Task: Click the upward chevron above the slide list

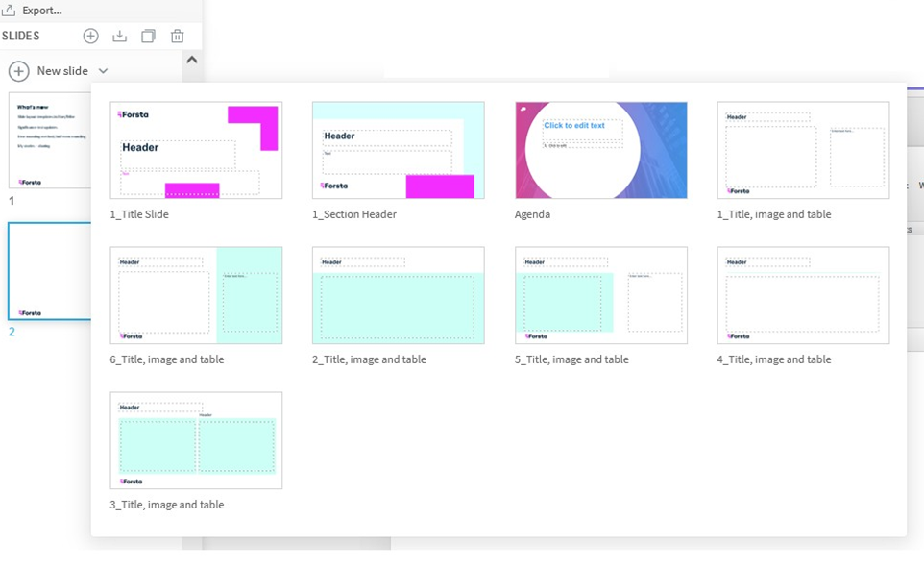Action: coord(192,58)
